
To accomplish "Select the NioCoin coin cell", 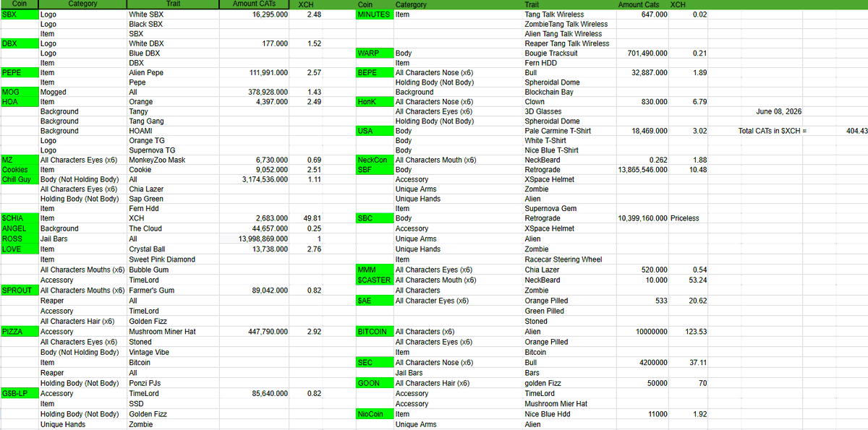I will pyautogui.click(x=374, y=415).
